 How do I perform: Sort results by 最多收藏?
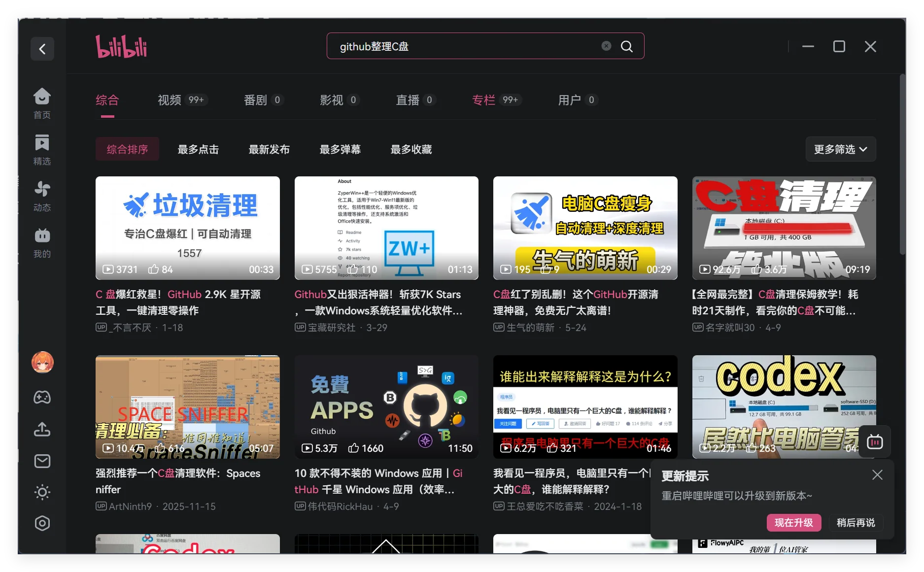click(x=411, y=149)
